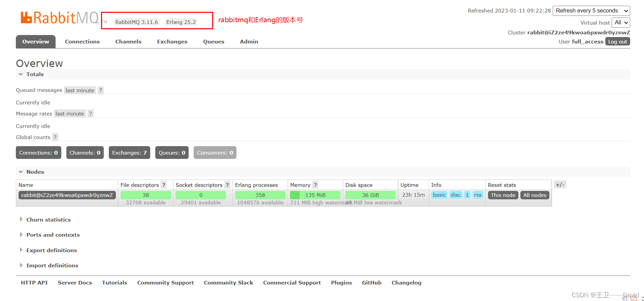Reset stats for This node

503,195
